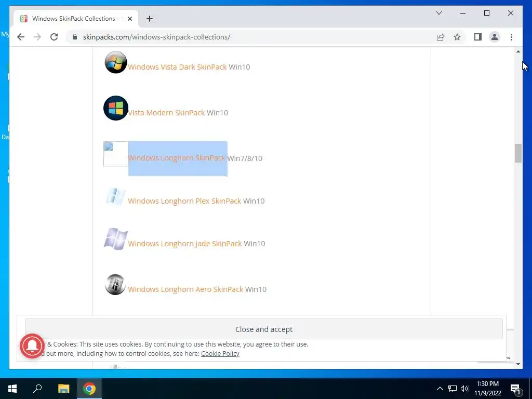Open Windows Longhorn Plex SkinPack link

(x=184, y=201)
